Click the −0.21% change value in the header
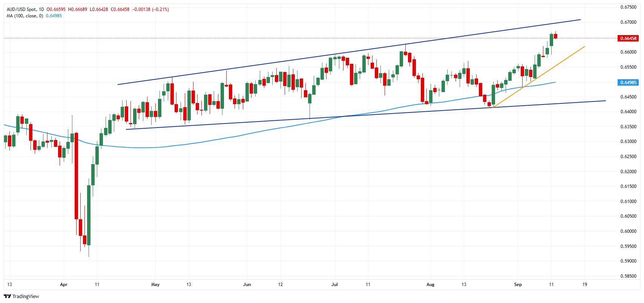This screenshot has height=303, width=644. tap(161, 9)
